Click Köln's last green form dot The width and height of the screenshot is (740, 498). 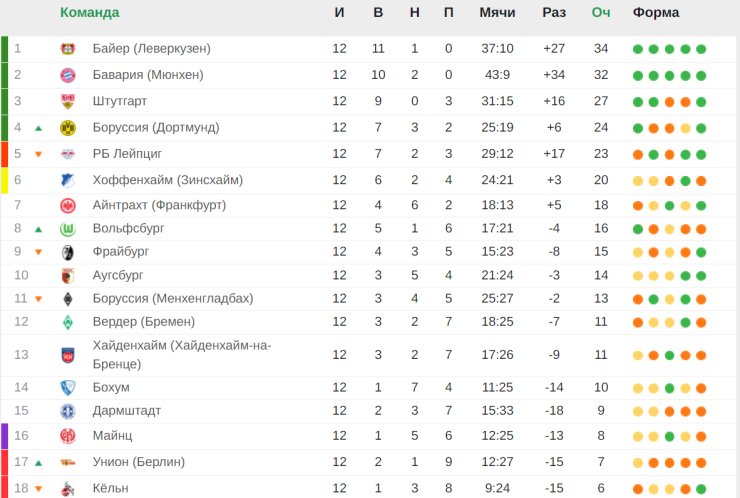[x=701, y=489]
